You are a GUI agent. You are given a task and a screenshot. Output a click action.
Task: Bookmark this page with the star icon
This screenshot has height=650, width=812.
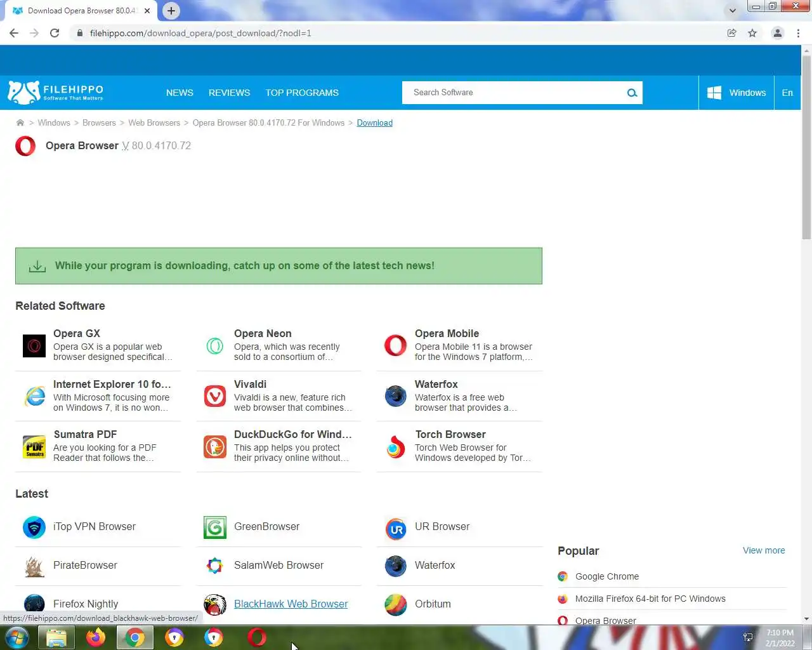tap(752, 33)
